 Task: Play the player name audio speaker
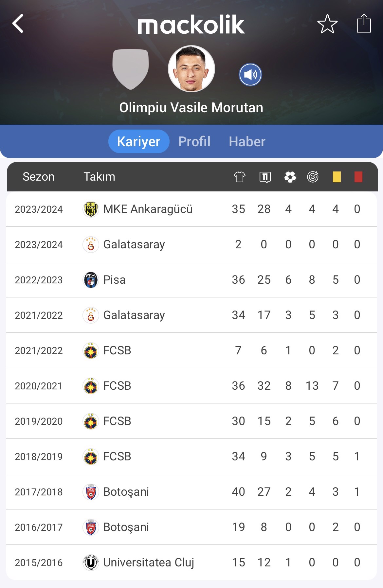250,75
